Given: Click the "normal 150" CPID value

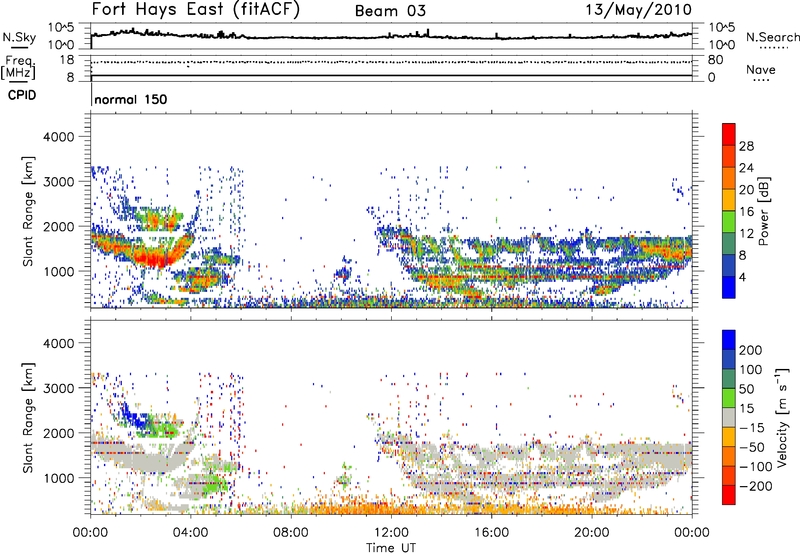Looking at the screenshot, I should point(131,99).
